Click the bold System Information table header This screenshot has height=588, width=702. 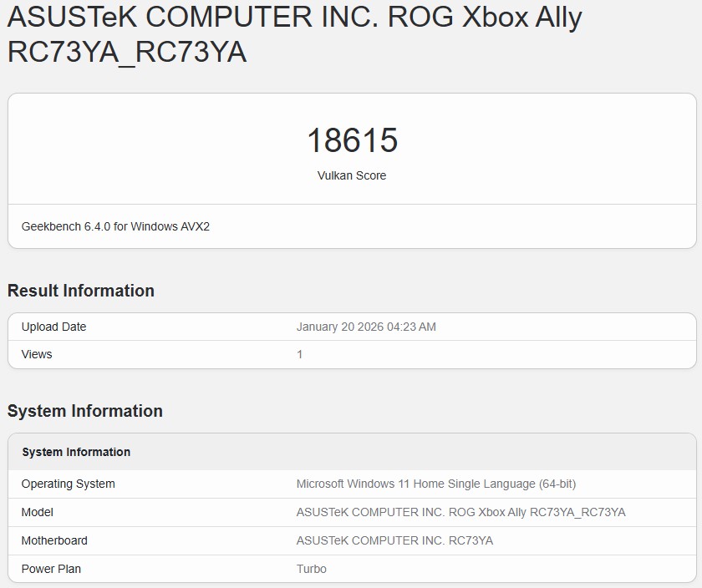pyautogui.click(x=76, y=452)
